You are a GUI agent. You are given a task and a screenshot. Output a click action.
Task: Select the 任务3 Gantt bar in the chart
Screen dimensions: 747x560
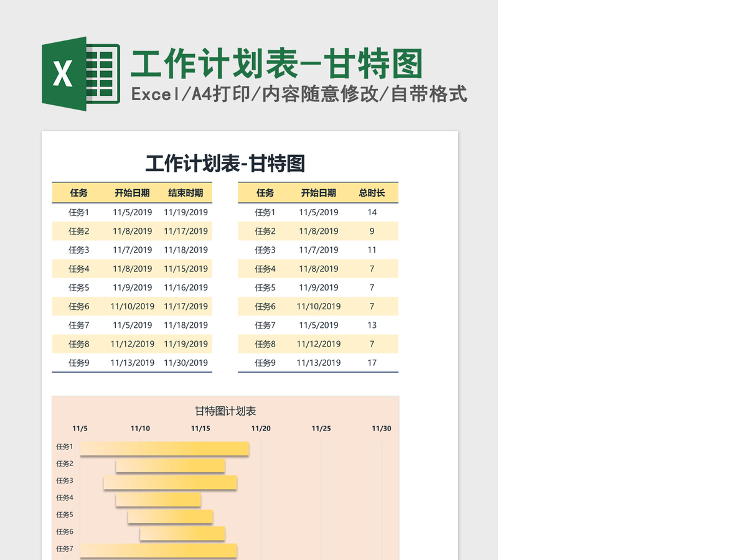point(171,482)
